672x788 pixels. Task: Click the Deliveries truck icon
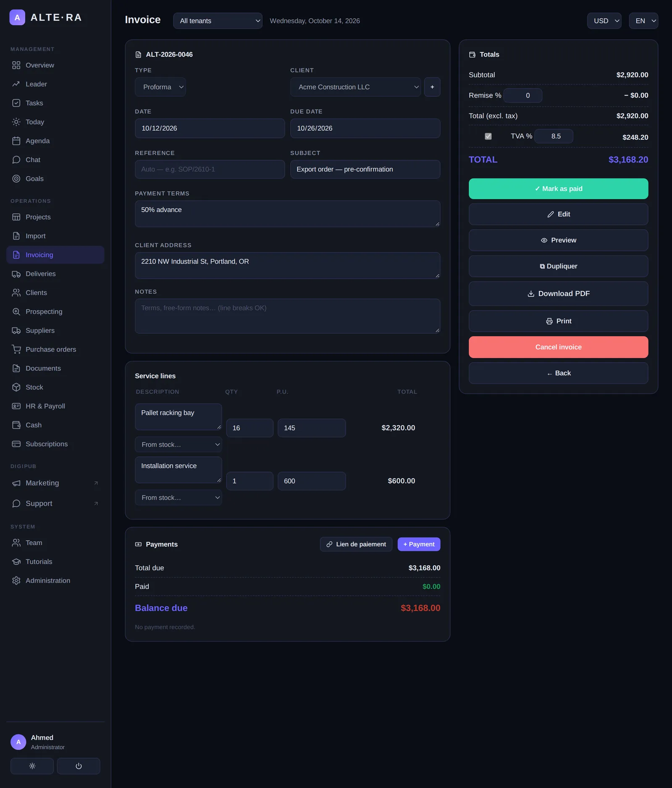tap(16, 274)
